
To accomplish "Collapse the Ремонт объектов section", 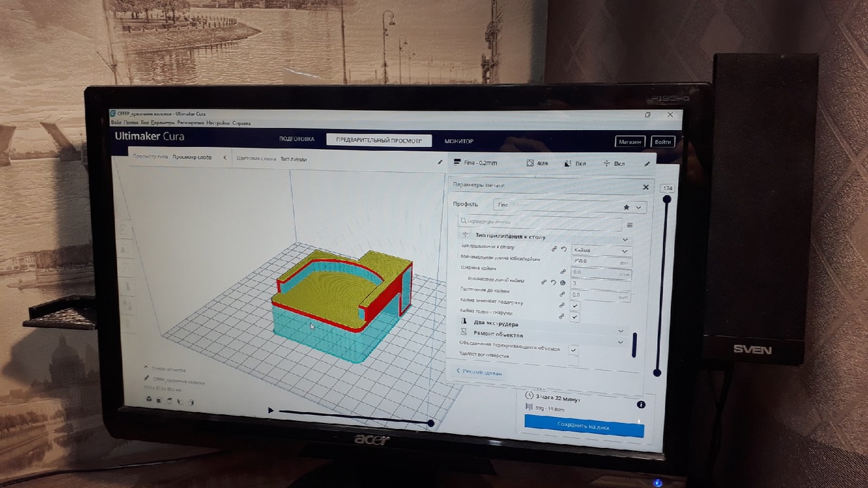I will click(620, 342).
